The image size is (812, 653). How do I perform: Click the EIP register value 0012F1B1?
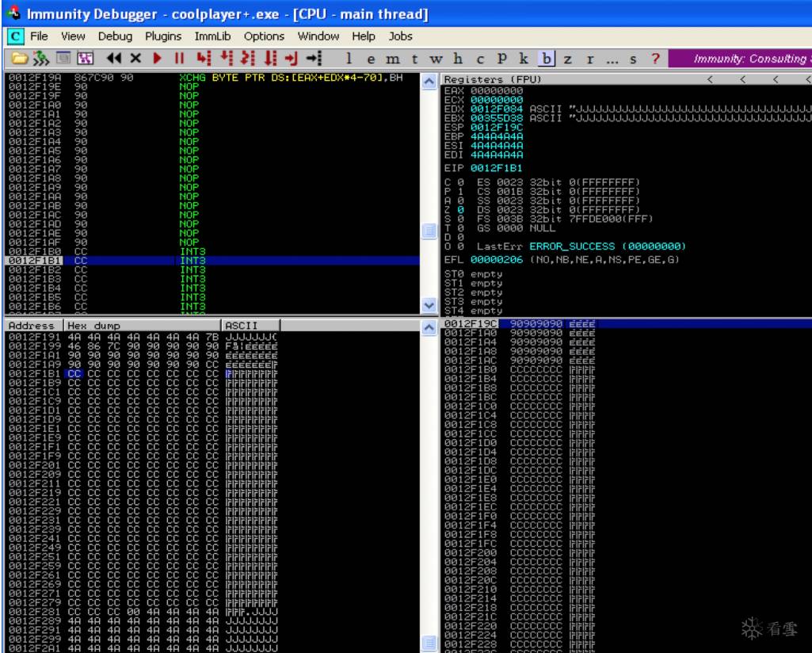point(496,168)
